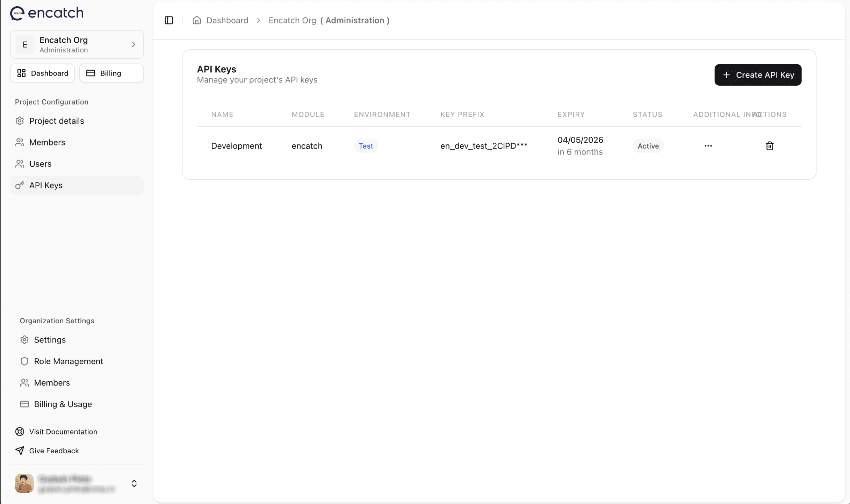Open Project details settings icon
Image resolution: width=850 pixels, height=504 pixels.
click(19, 121)
